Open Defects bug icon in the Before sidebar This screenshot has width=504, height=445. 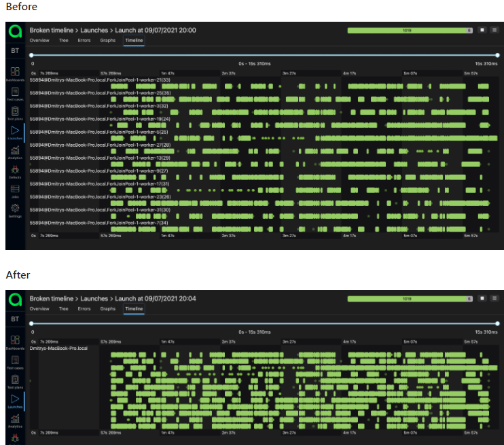coord(15,171)
